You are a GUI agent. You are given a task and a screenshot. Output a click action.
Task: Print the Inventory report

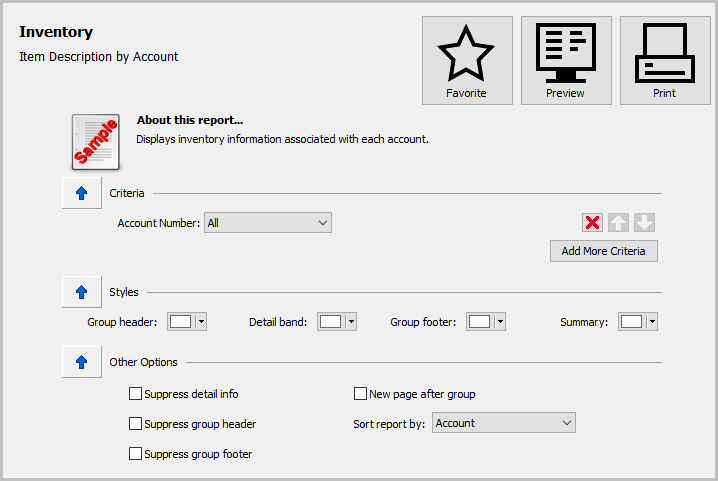click(x=665, y=60)
